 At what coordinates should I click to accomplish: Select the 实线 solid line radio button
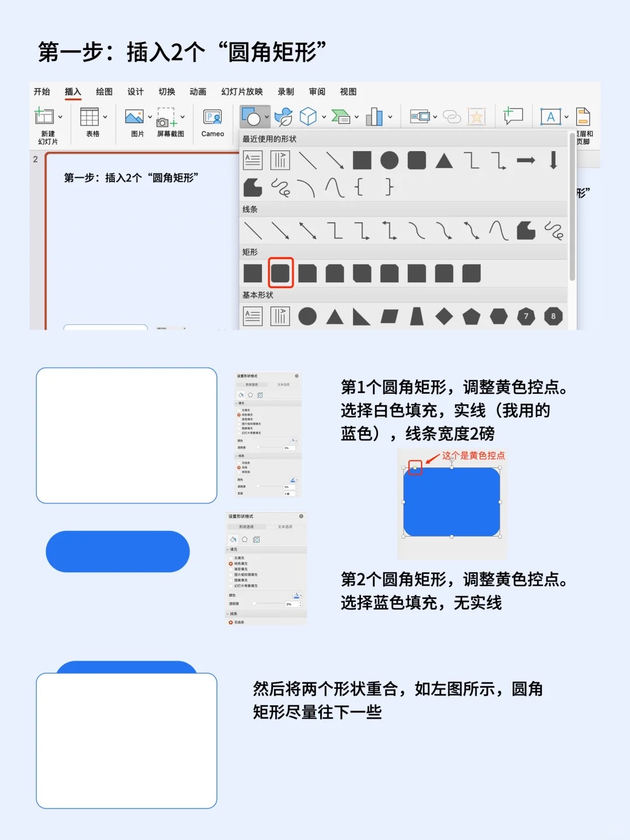coord(239,467)
